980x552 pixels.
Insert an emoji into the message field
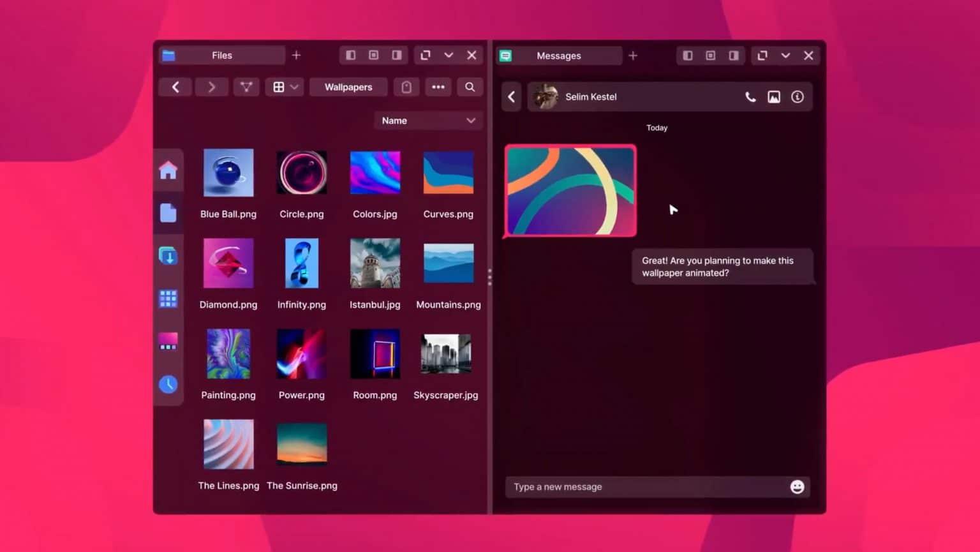point(797,486)
